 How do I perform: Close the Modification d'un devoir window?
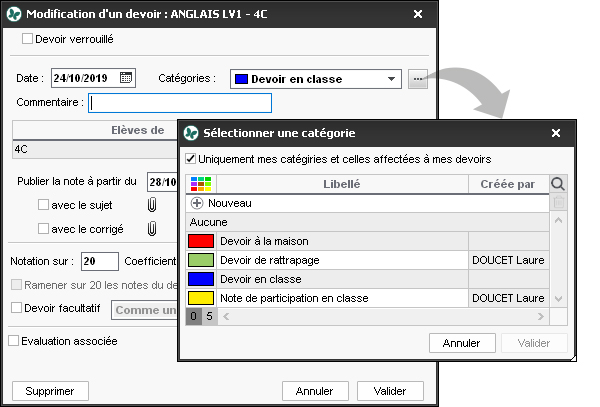coord(418,14)
